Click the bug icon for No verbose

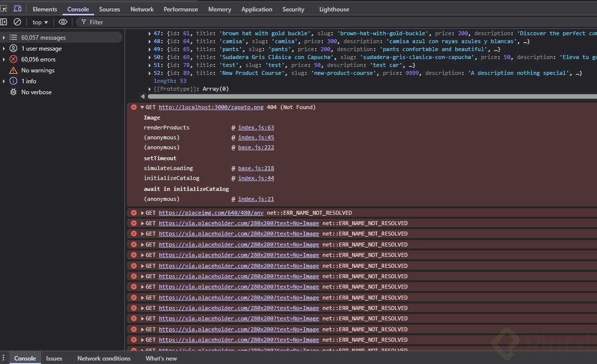click(13, 92)
